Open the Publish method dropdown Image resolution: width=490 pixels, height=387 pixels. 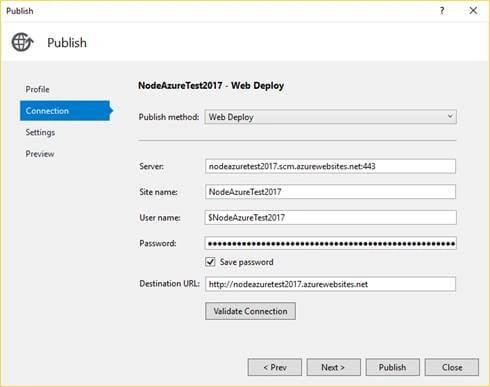point(330,117)
